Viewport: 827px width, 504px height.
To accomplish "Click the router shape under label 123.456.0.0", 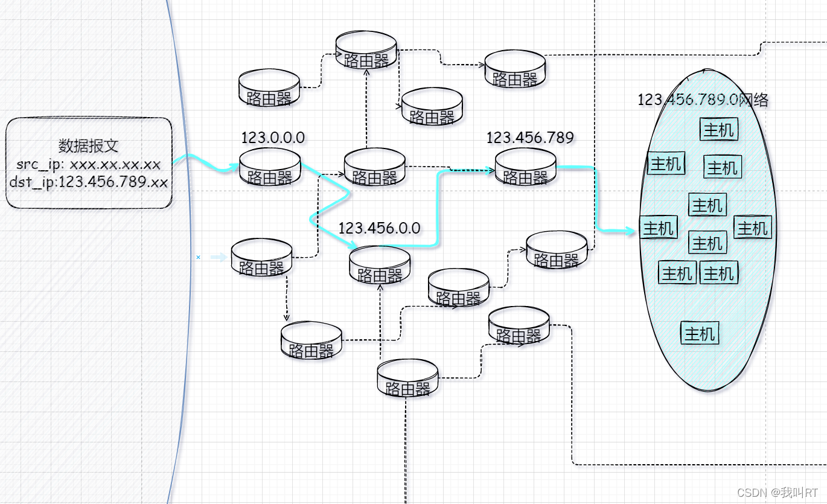I will click(x=380, y=264).
